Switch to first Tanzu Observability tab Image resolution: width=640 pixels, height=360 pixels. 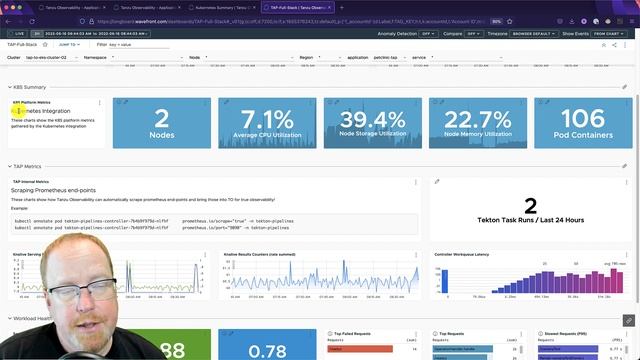[72, 7]
